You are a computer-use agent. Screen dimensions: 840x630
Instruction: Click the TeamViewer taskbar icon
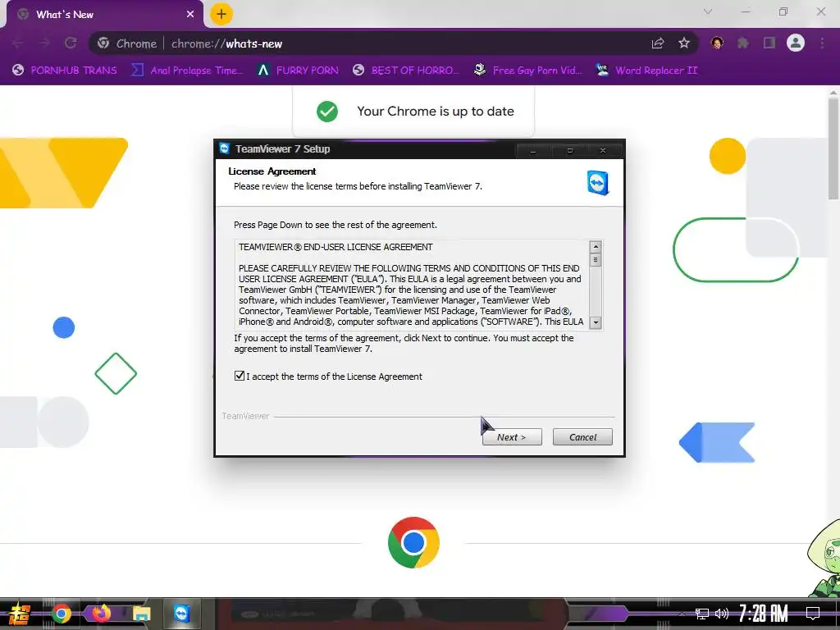click(x=182, y=614)
